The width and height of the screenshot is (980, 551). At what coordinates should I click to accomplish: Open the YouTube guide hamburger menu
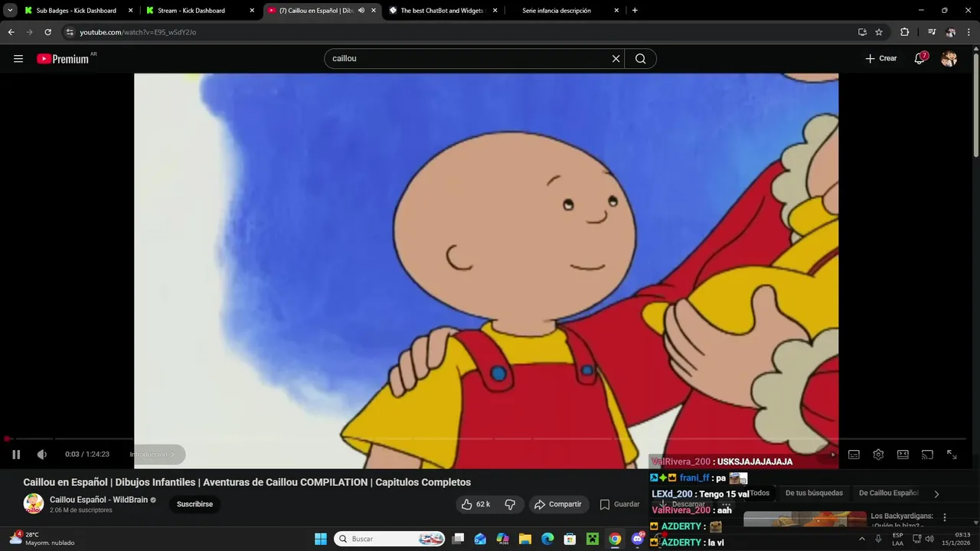point(18,59)
